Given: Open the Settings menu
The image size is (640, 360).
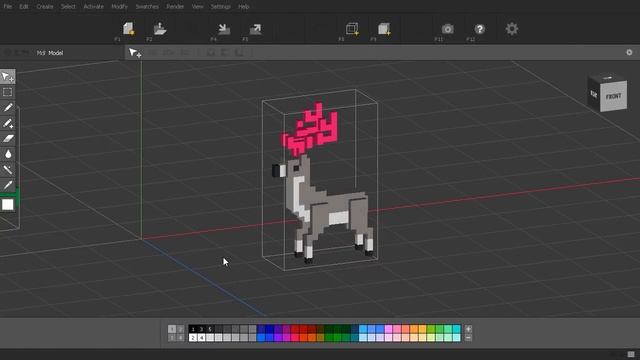Looking at the screenshot, I should pos(221,7).
